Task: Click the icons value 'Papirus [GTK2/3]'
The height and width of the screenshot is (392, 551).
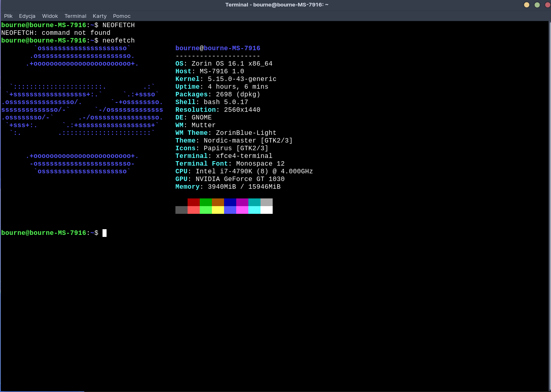Action: pos(236,148)
